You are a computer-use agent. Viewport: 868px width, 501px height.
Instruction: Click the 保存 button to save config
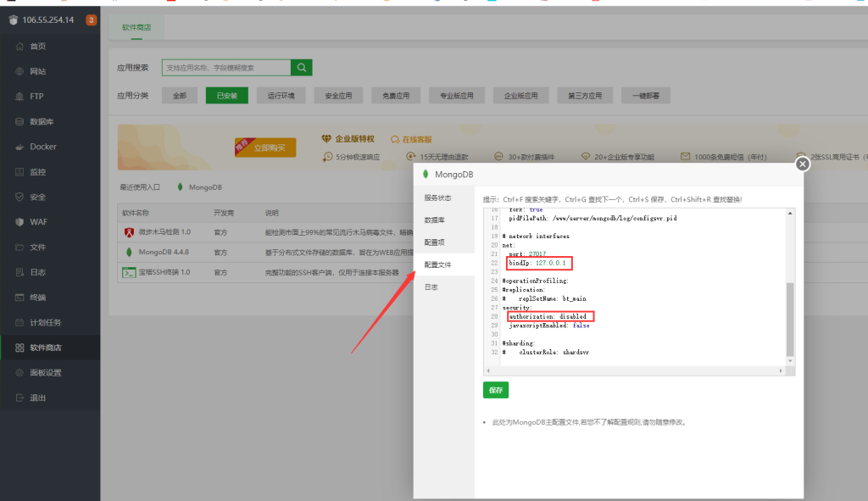(495, 389)
